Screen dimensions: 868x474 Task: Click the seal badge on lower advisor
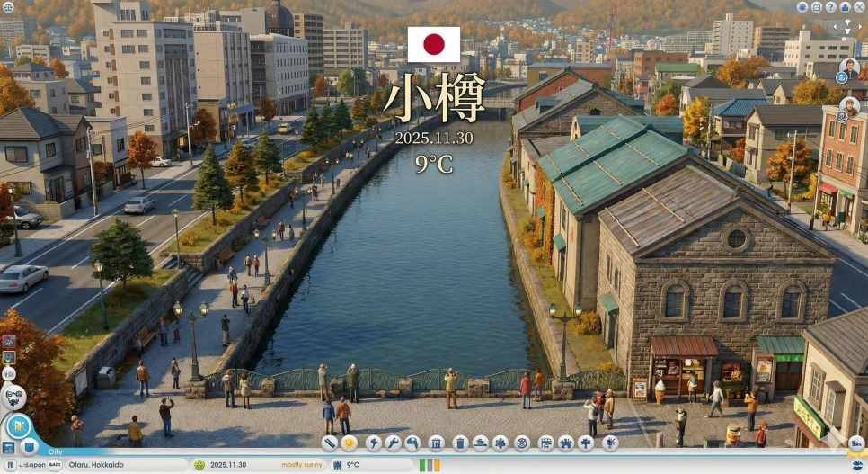tap(842, 116)
